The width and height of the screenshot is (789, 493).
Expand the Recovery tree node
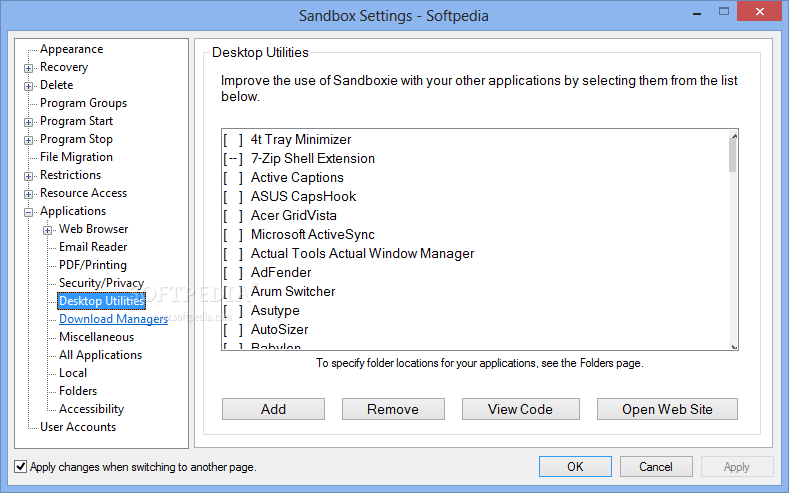[29, 68]
